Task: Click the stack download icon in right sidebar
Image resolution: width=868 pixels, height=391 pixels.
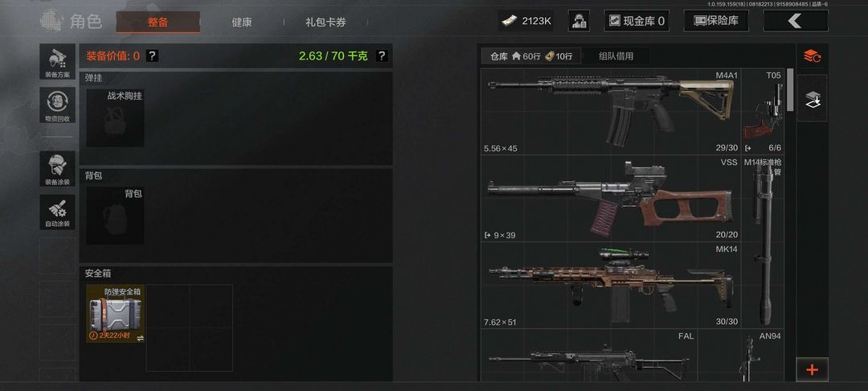Action: (812, 99)
